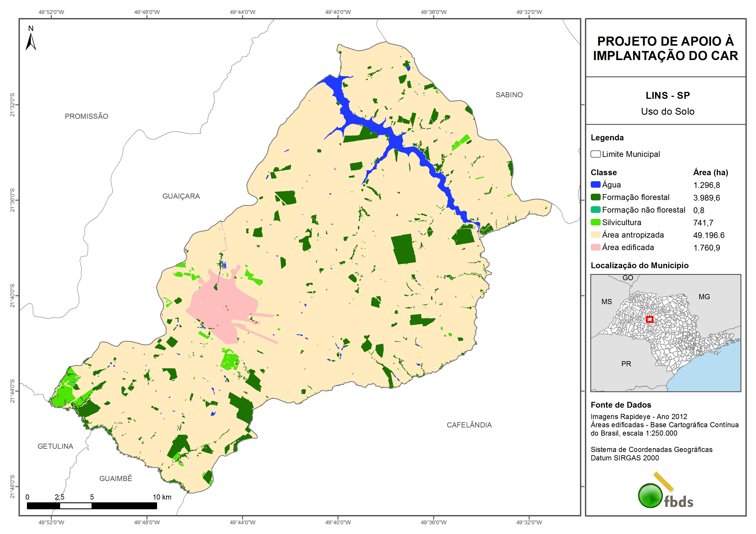Click the GETULINA municipality label
The width and height of the screenshot is (756, 534).
[55, 446]
